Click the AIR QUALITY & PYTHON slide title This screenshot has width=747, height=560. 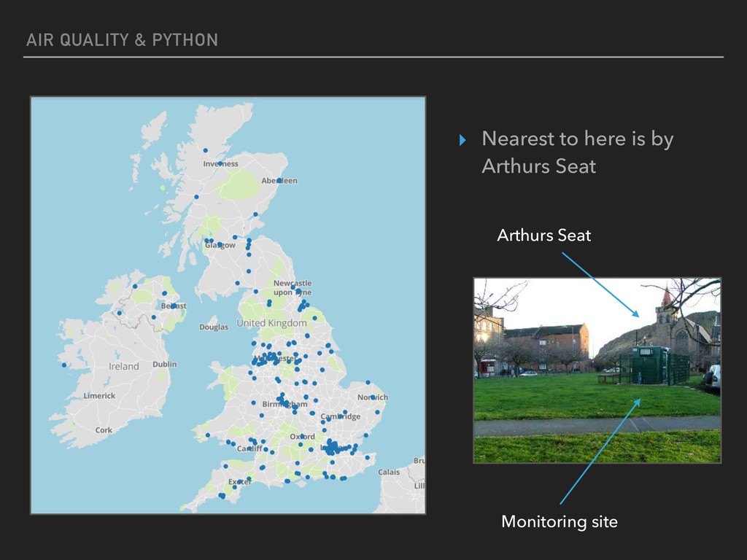tap(122, 40)
